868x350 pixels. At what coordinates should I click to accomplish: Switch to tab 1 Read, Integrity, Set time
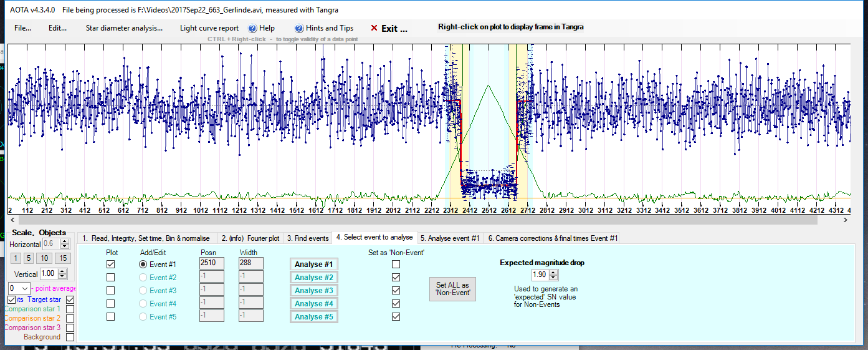(148, 238)
